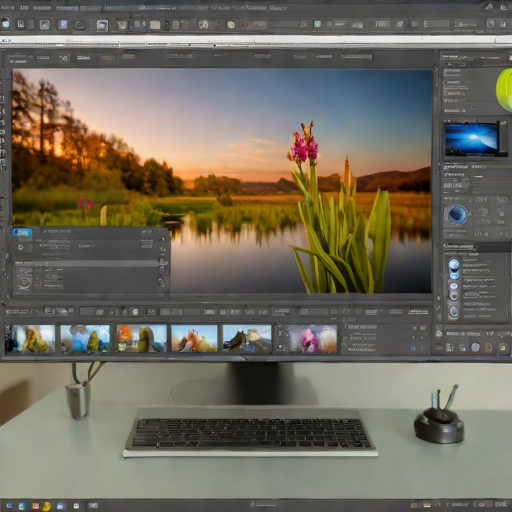The width and height of the screenshot is (512, 512).
Task: Click the blue circle icon at toolbar's left end
Action: [x=6, y=24]
